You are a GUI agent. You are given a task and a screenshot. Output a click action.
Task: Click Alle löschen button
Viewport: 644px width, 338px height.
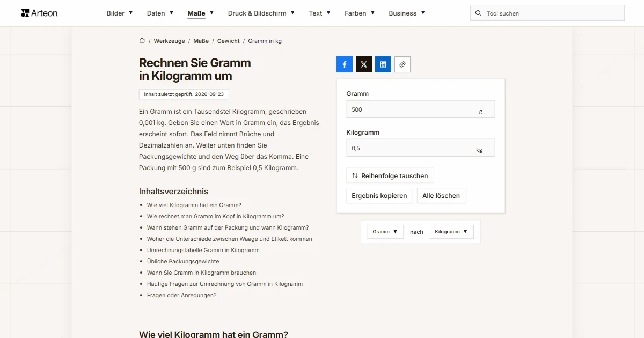[441, 196]
